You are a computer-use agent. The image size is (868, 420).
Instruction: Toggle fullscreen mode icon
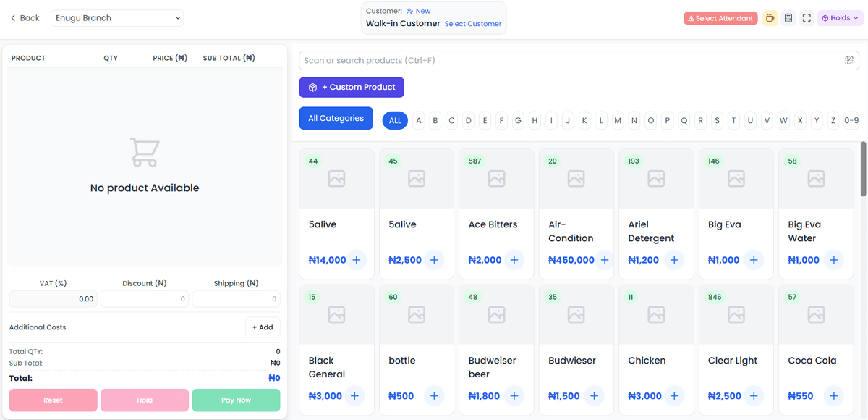[807, 18]
